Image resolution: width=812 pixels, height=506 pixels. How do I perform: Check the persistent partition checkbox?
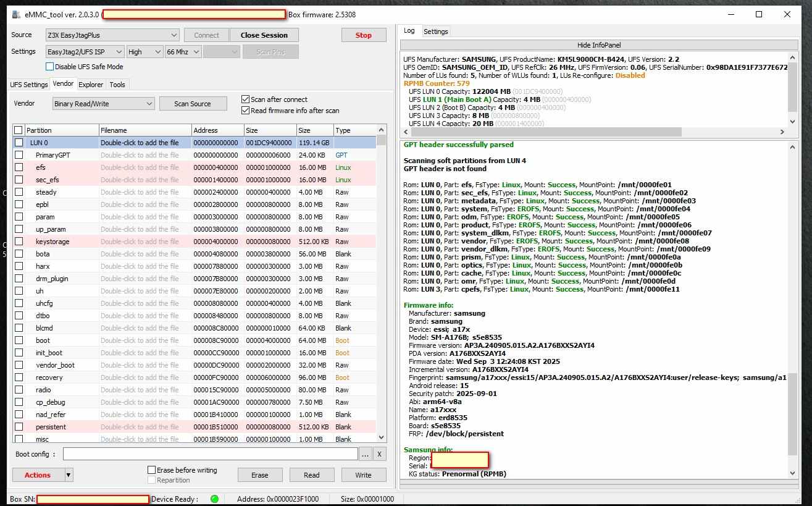point(19,427)
